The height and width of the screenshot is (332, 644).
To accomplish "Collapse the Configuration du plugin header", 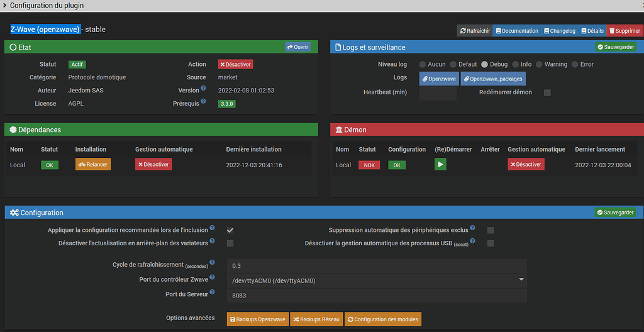I will pos(5,6).
